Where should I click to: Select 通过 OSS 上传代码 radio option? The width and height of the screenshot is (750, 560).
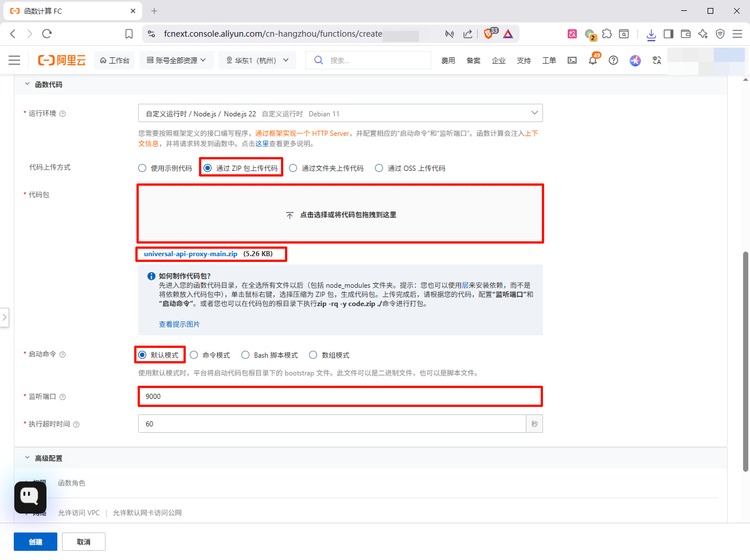click(x=379, y=168)
